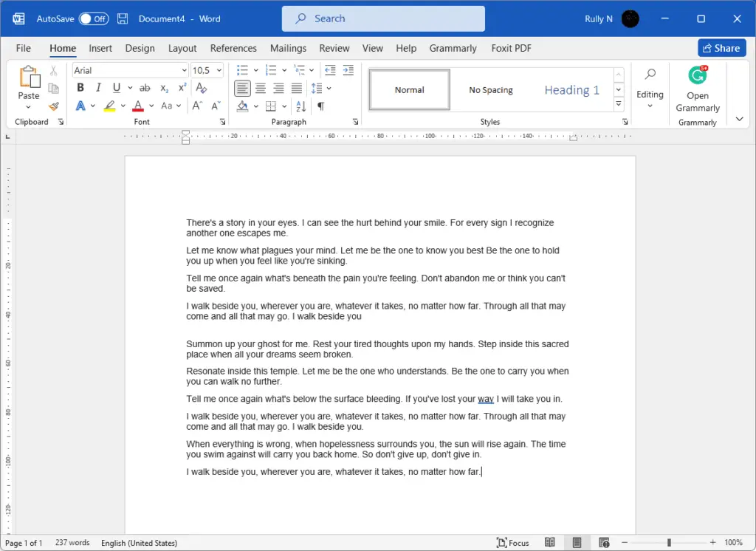Apply strikethrough to text

pos(145,87)
